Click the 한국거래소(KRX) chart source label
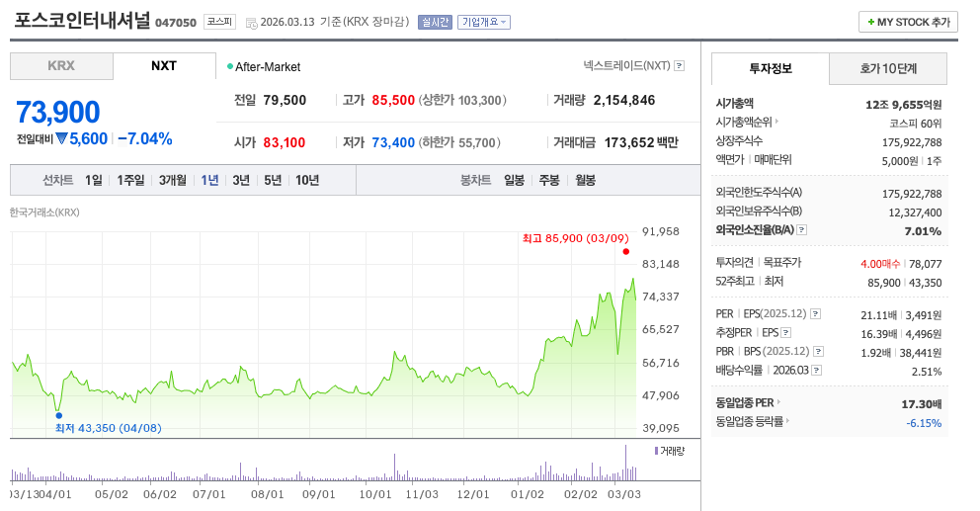 click(44, 213)
